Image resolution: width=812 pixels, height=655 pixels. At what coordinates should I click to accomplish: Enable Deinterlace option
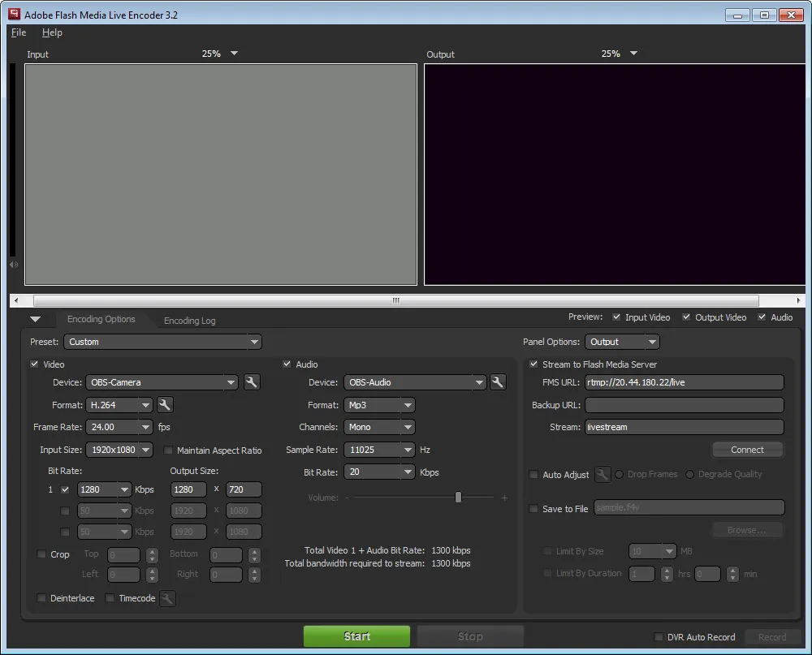tap(41, 598)
